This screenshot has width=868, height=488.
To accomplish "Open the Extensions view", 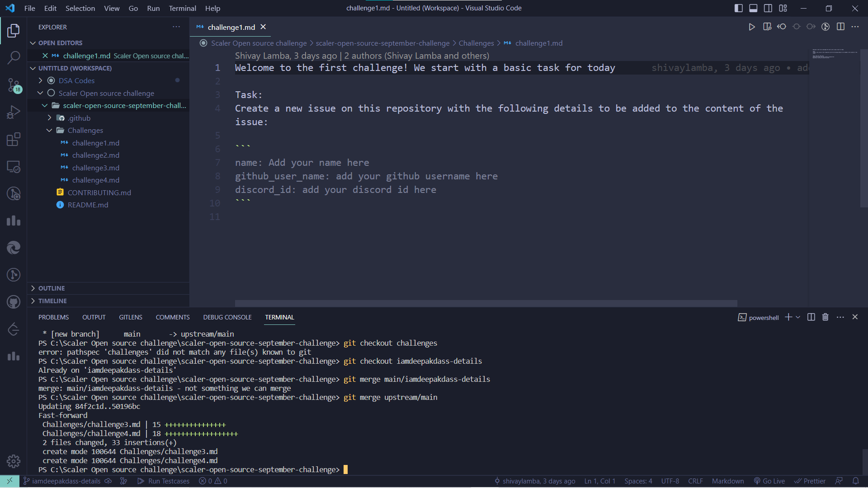I will pos(14,139).
